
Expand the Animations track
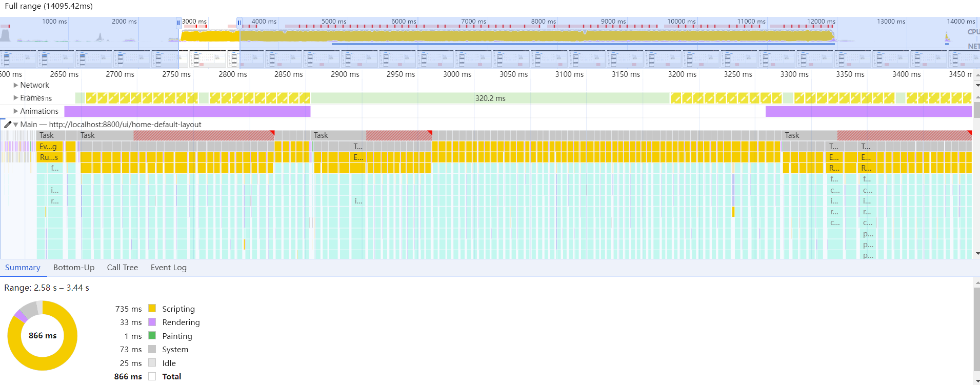16,111
